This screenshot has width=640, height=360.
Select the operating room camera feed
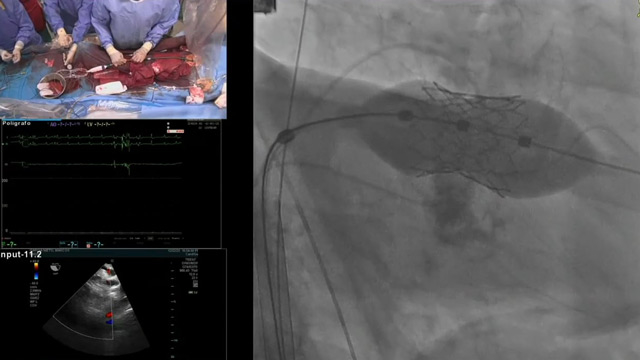point(113,59)
